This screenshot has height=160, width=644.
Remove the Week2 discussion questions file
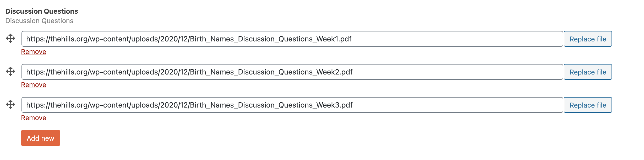click(x=34, y=85)
